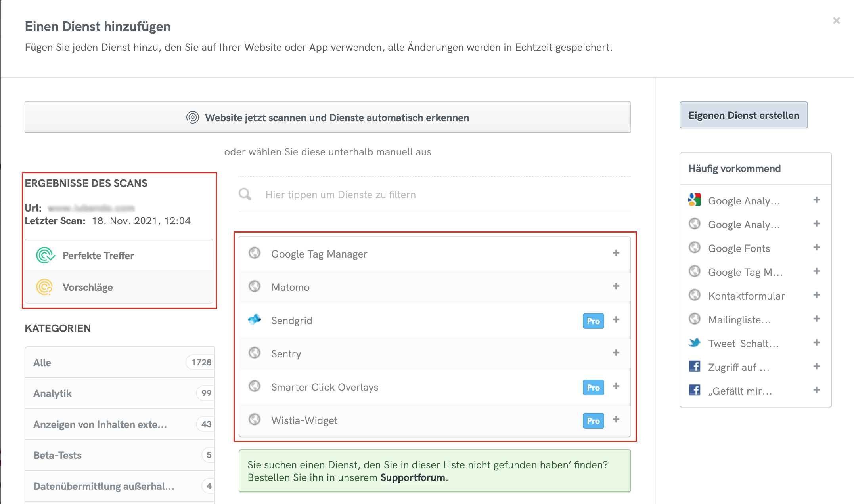Close the Einen Dienst hinzufügen dialog
Screen dimensions: 854x504
[836, 21]
